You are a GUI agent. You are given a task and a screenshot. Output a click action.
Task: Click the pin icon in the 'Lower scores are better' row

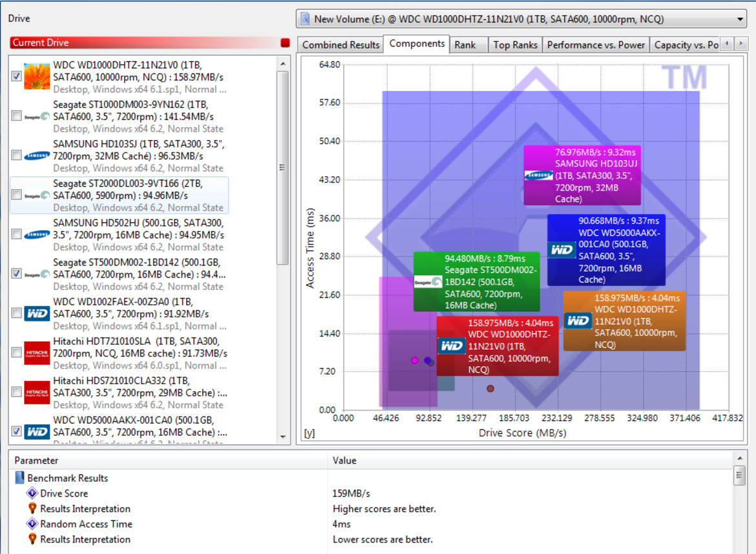click(32, 539)
